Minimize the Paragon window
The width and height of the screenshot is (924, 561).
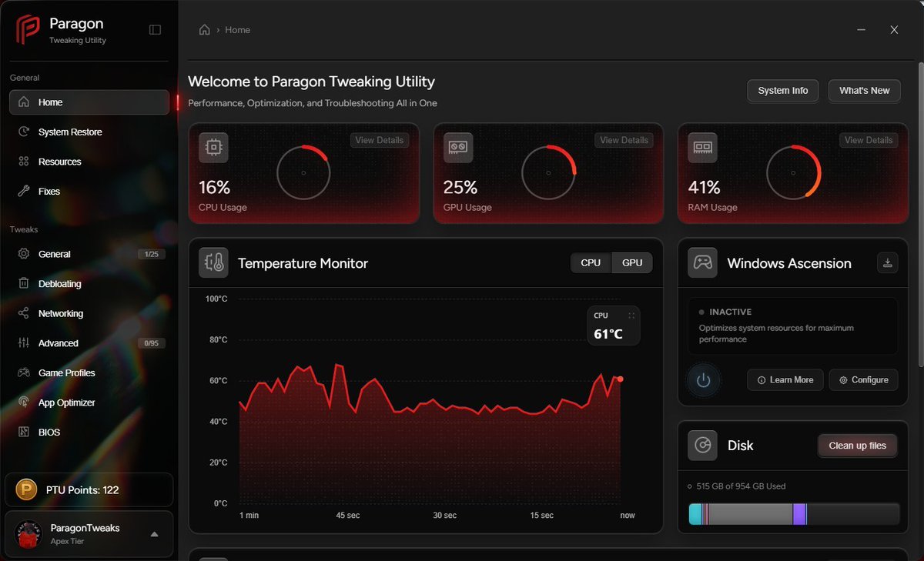861,30
